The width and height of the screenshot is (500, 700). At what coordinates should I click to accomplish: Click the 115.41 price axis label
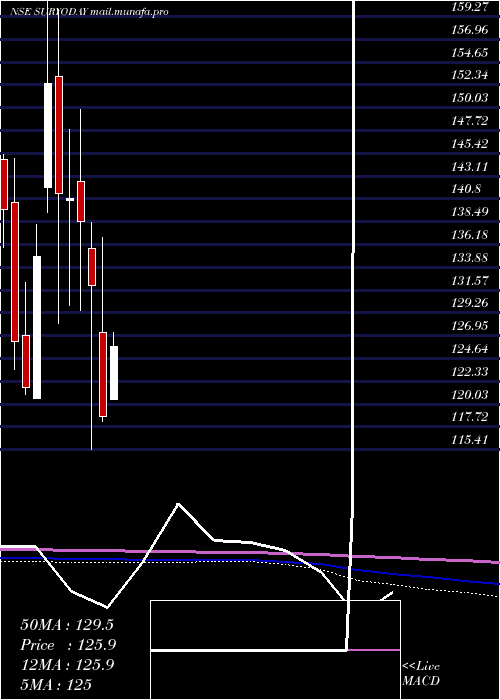point(470,440)
